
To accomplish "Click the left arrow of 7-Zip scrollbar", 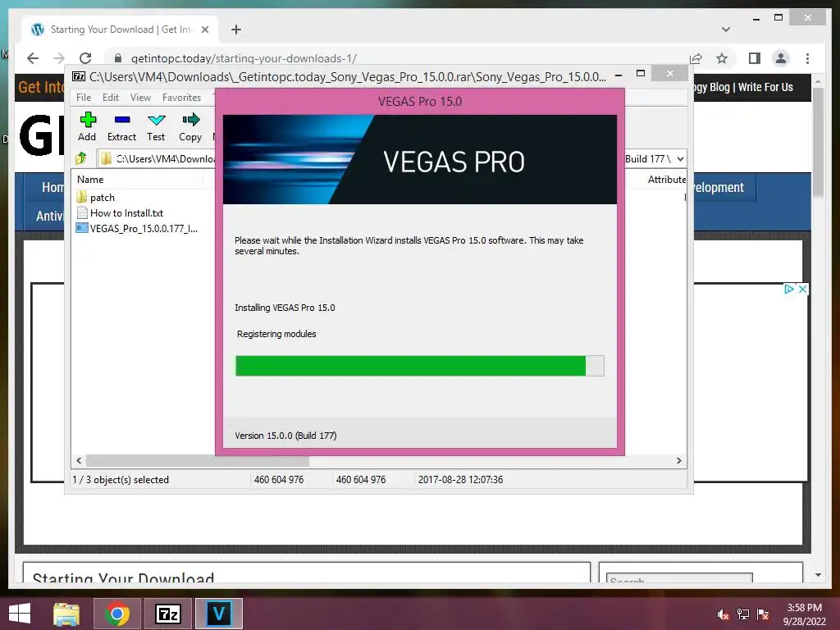I will point(80,461).
